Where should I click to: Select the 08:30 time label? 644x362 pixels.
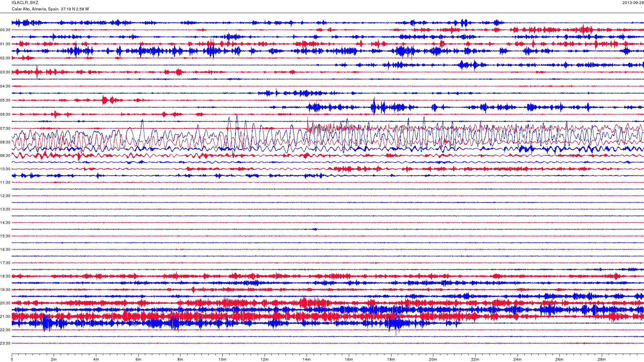coord(5,142)
